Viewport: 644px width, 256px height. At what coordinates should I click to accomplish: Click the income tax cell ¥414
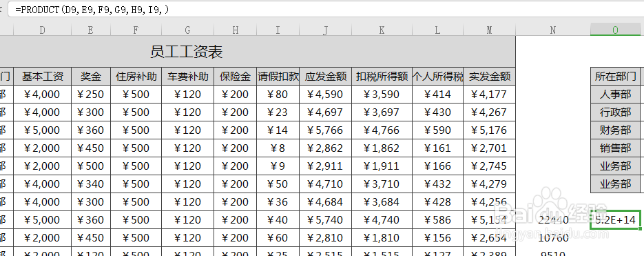tap(437, 95)
